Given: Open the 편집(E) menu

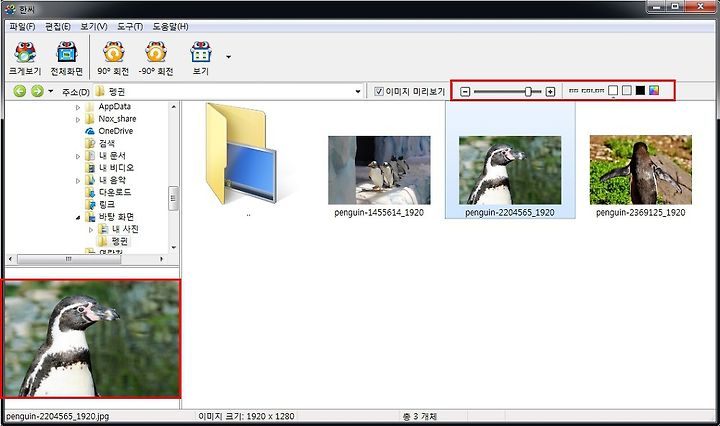Looking at the screenshot, I should pyautogui.click(x=57, y=27).
